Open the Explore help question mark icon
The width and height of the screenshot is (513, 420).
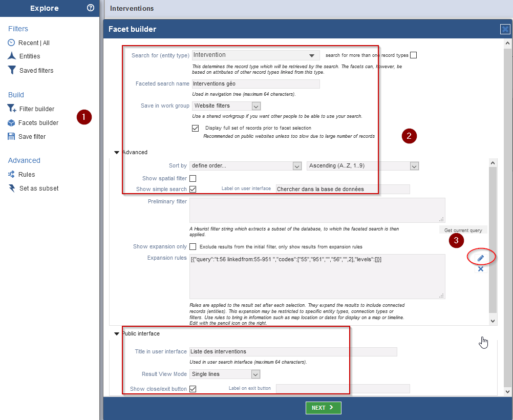coord(91,8)
